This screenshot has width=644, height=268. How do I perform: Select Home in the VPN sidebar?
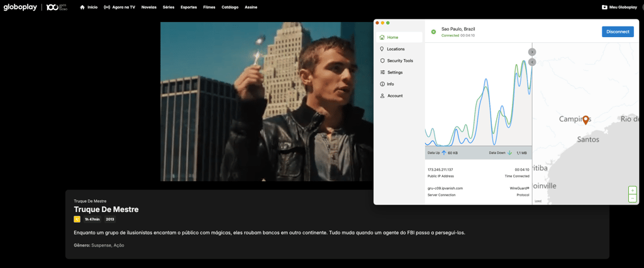pyautogui.click(x=399, y=37)
